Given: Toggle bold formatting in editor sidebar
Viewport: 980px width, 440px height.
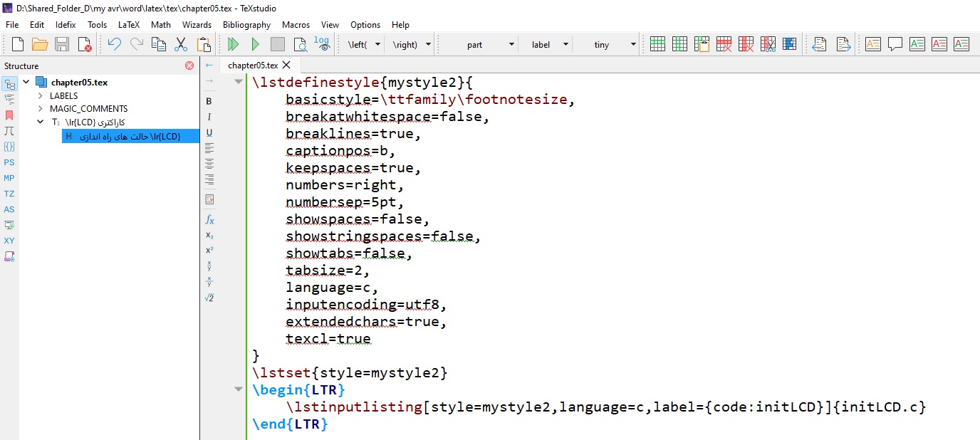Looking at the screenshot, I should coord(209,101).
